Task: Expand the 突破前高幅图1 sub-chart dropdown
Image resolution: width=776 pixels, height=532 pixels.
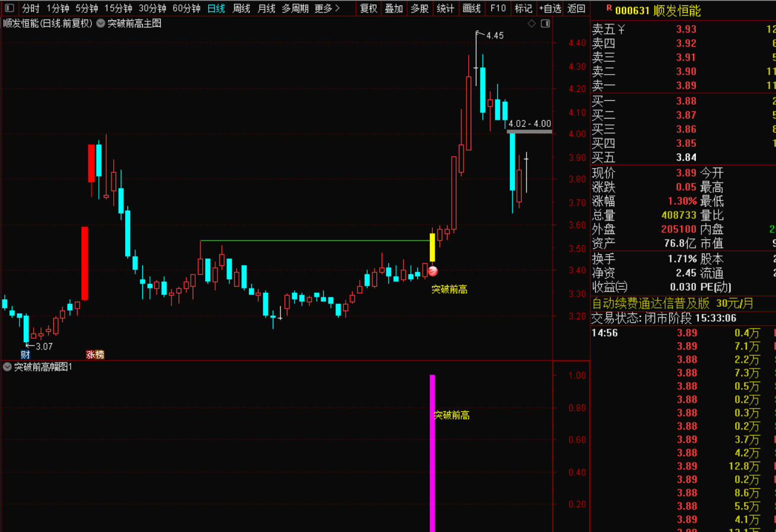Action: pyautogui.click(x=7, y=367)
